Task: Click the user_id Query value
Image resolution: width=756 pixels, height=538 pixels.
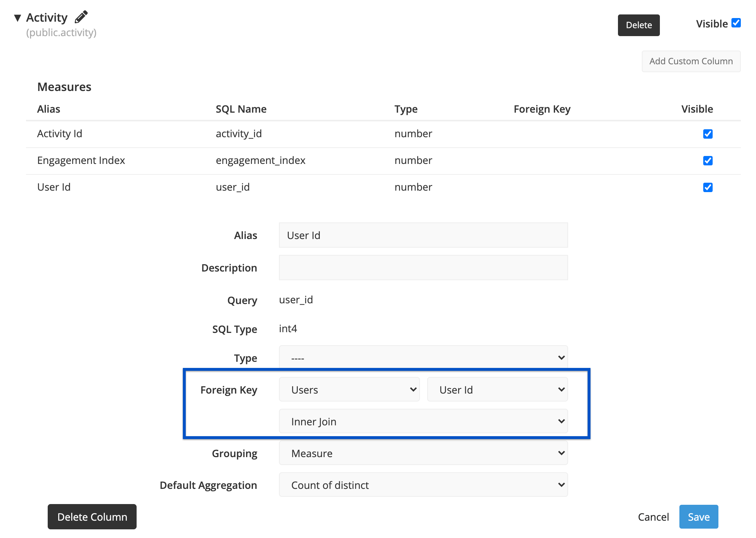Action: click(x=296, y=300)
